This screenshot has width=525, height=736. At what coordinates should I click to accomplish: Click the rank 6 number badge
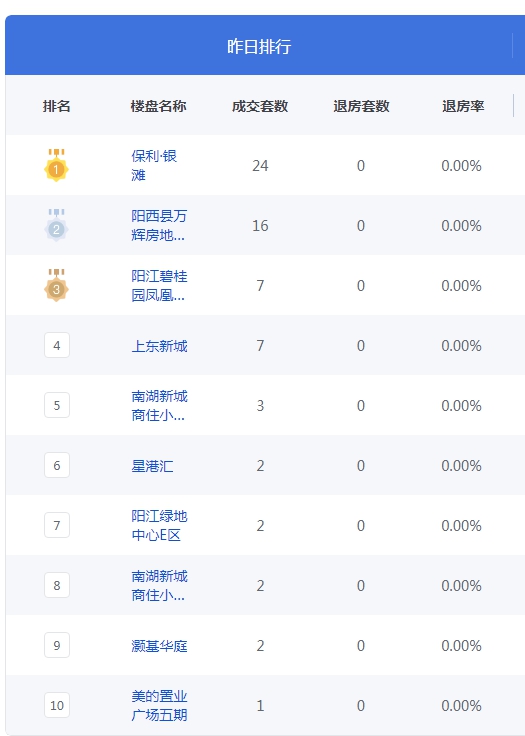click(x=57, y=465)
